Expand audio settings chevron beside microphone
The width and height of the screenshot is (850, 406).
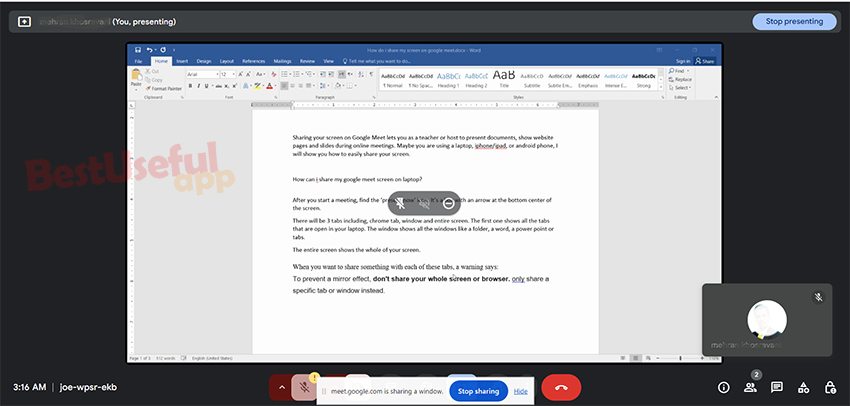pyautogui.click(x=281, y=388)
